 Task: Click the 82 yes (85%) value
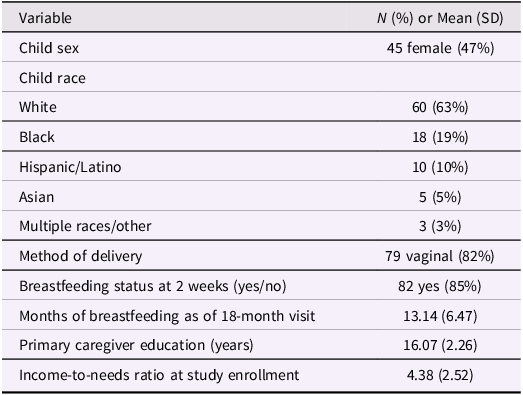pyautogui.click(x=440, y=286)
